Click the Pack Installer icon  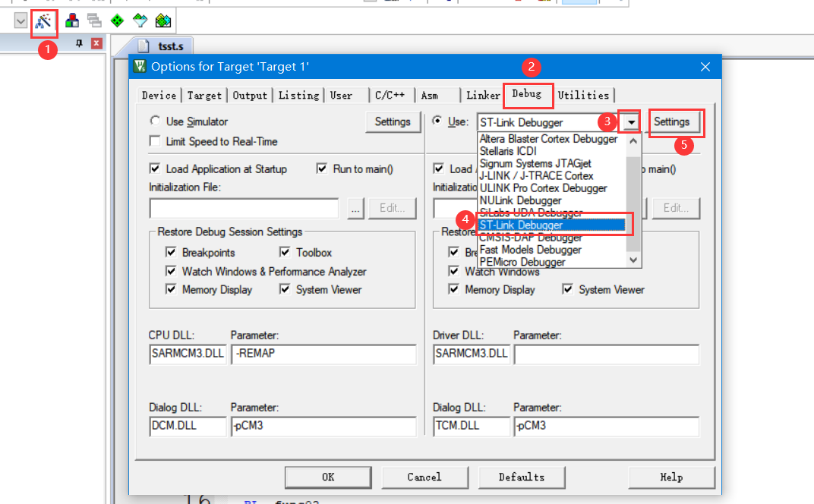(163, 20)
